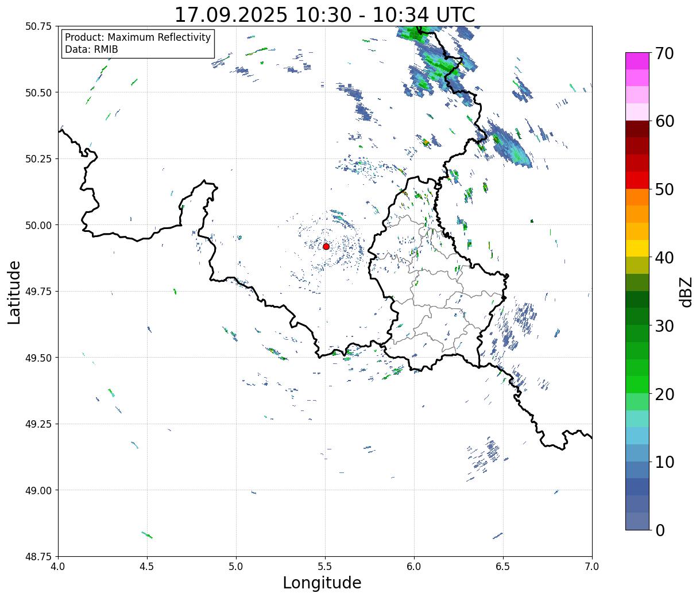Click the 10 tick label on the colorbar
The width and height of the screenshot is (700, 597).
coord(664,462)
